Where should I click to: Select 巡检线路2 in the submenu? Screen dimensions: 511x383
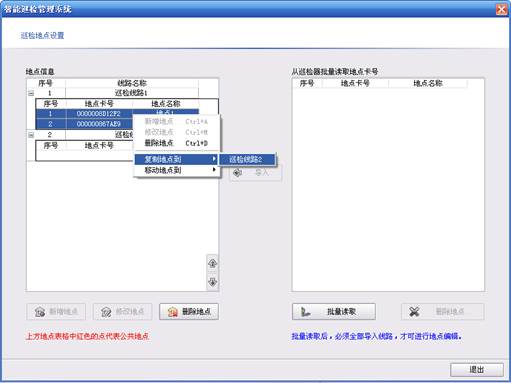pos(247,159)
